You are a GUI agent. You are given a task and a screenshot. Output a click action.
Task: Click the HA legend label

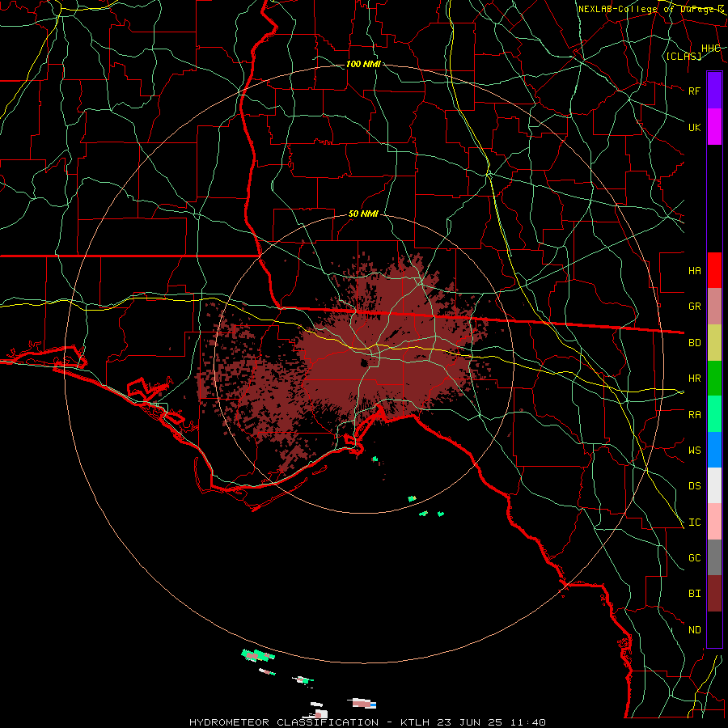(x=694, y=271)
